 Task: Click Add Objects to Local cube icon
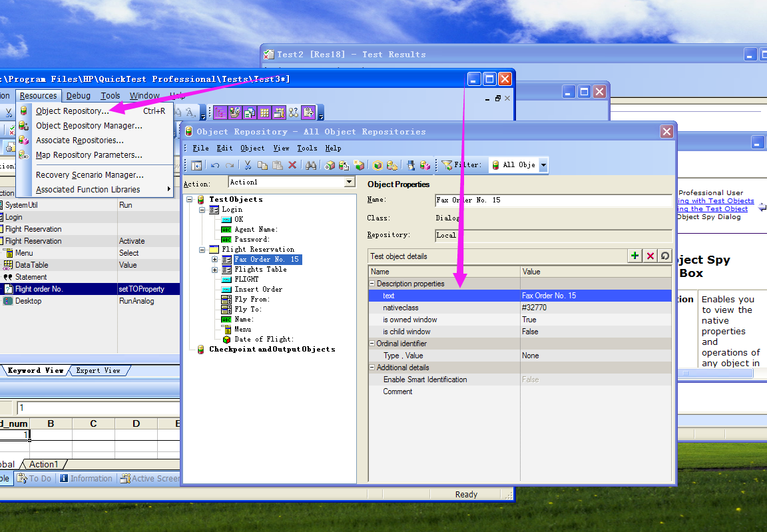[x=329, y=165]
